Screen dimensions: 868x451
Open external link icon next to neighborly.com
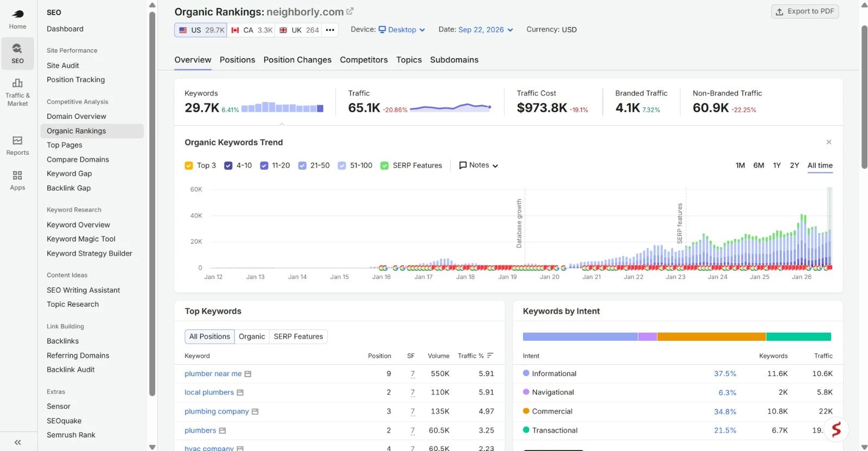click(350, 11)
